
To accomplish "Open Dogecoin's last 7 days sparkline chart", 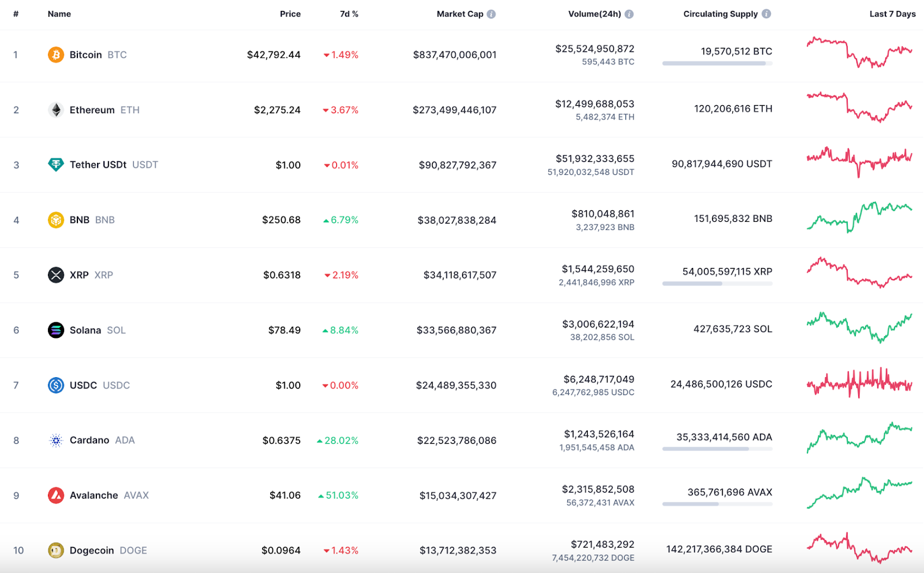I will click(859, 548).
